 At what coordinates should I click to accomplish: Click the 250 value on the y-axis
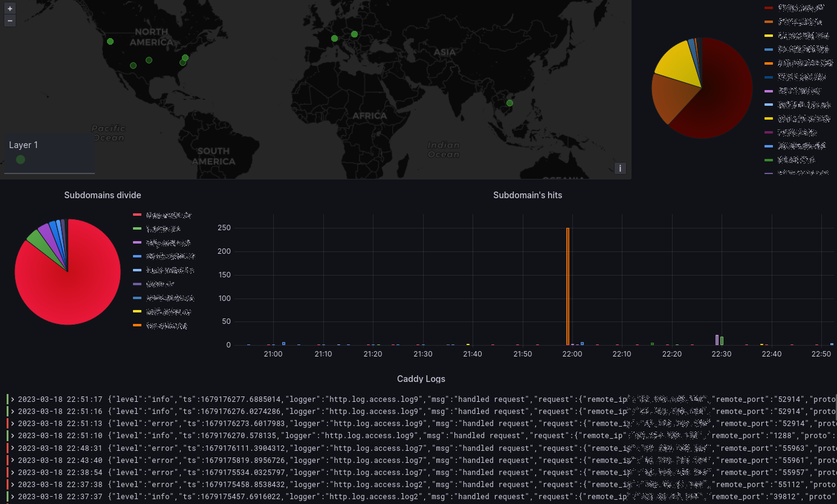pyautogui.click(x=224, y=228)
